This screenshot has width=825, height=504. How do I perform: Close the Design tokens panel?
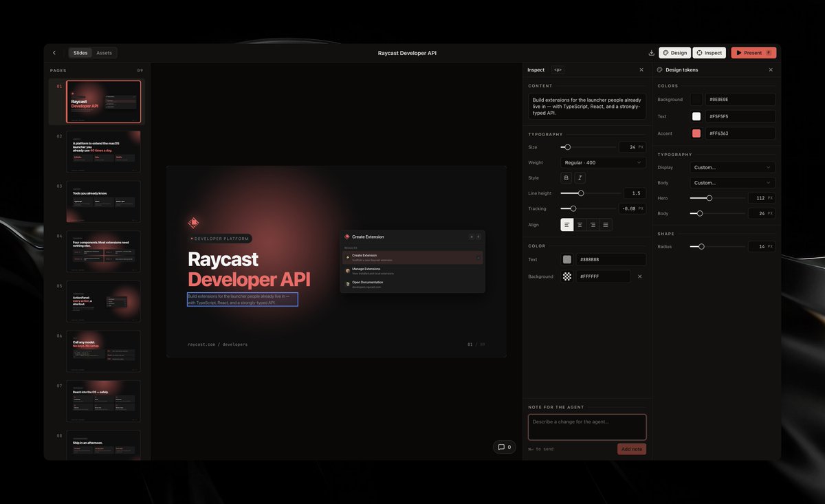coord(771,70)
